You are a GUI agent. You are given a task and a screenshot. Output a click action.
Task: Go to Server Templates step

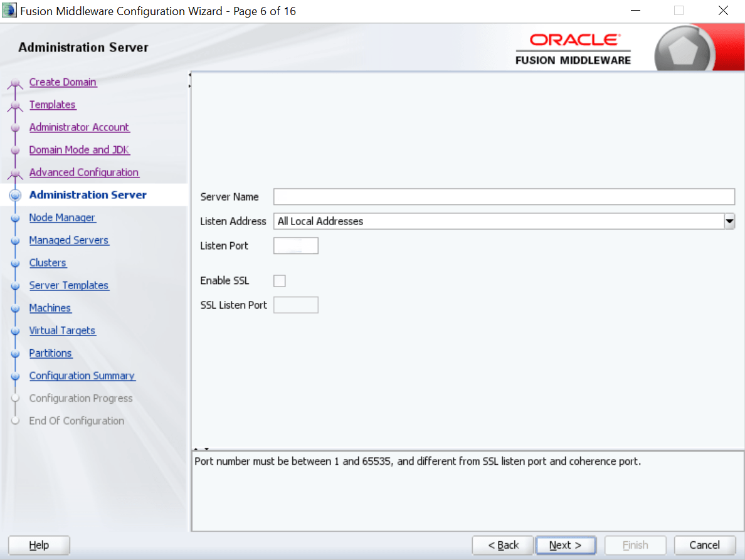click(x=69, y=285)
